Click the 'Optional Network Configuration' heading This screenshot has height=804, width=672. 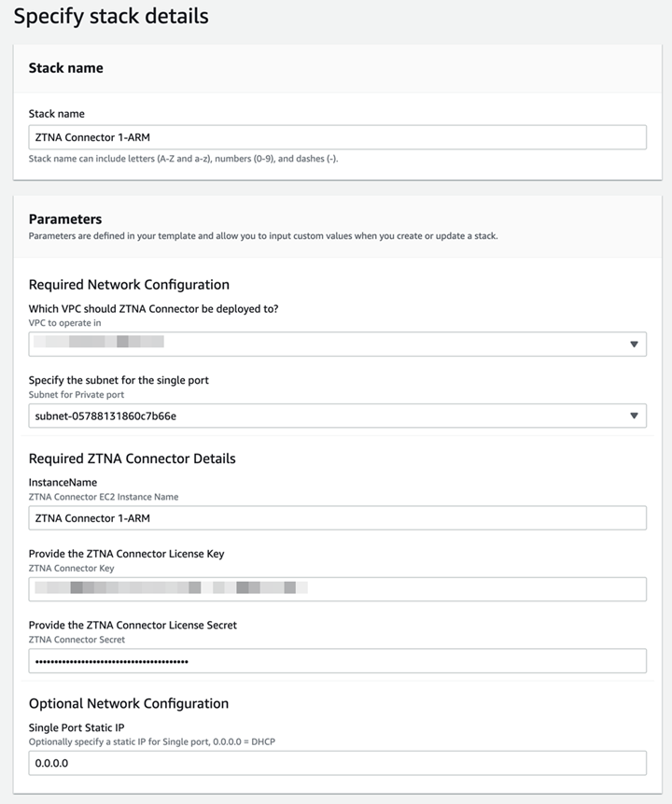click(x=128, y=703)
